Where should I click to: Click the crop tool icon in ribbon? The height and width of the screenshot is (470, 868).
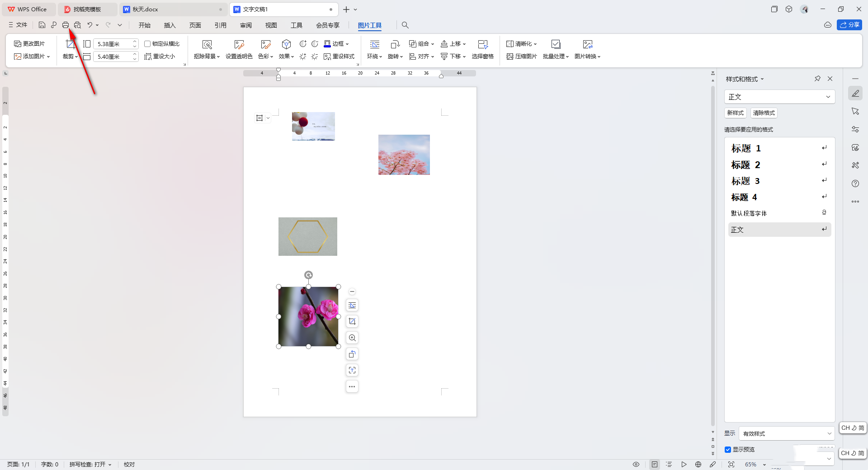70,44
